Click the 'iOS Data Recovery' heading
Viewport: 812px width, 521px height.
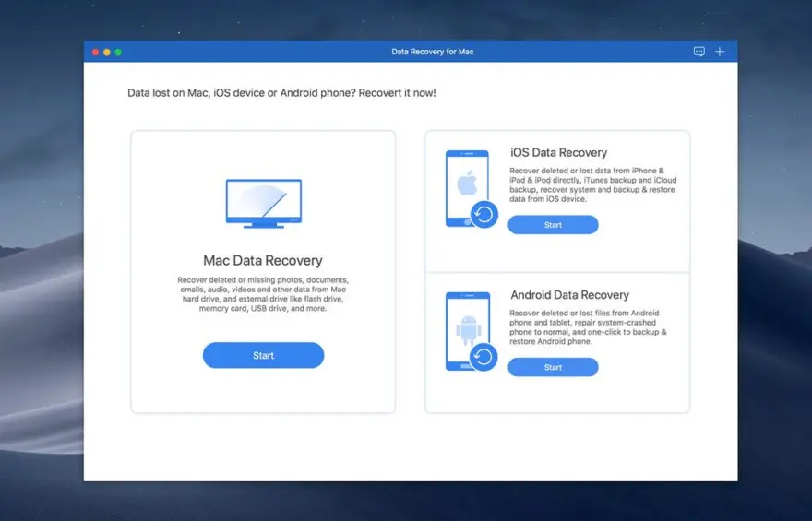559,153
